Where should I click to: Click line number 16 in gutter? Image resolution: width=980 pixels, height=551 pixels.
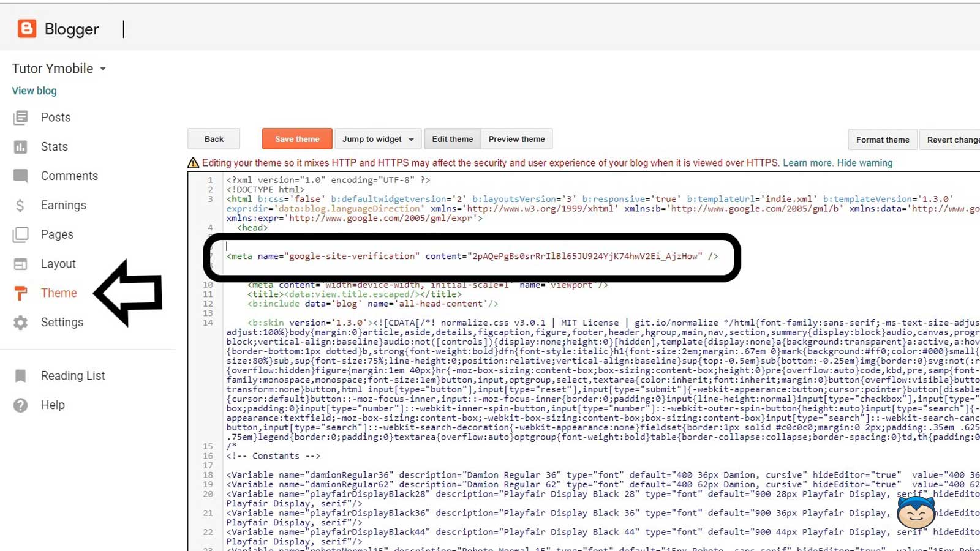208,456
